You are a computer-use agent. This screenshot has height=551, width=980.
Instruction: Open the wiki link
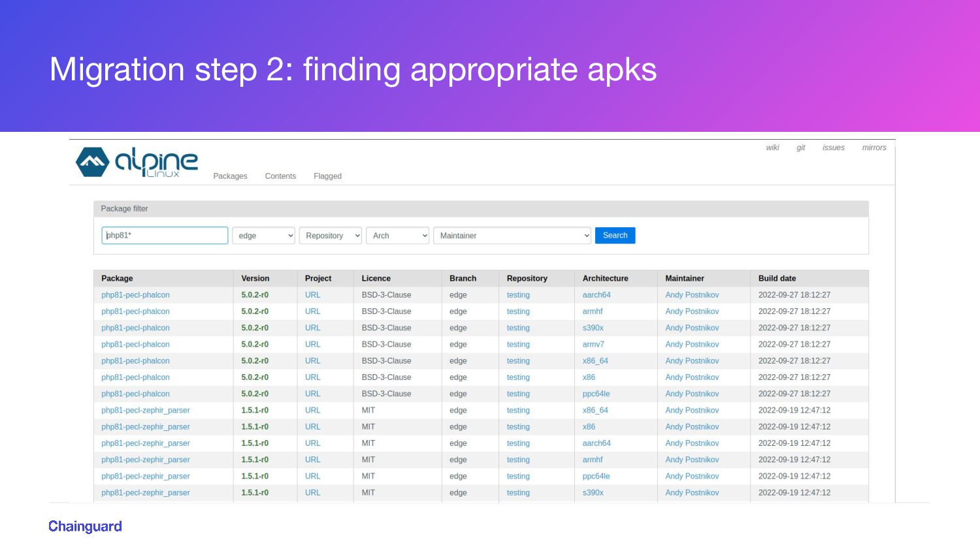[x=772, y=148]
